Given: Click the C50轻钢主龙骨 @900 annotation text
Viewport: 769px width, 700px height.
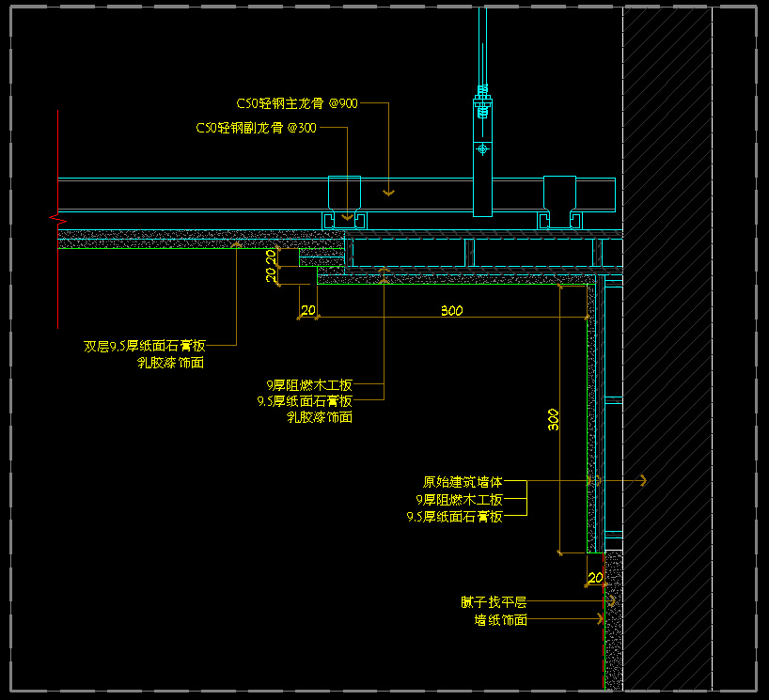Looking at the screenshot, I should click(x=297, y=103).
